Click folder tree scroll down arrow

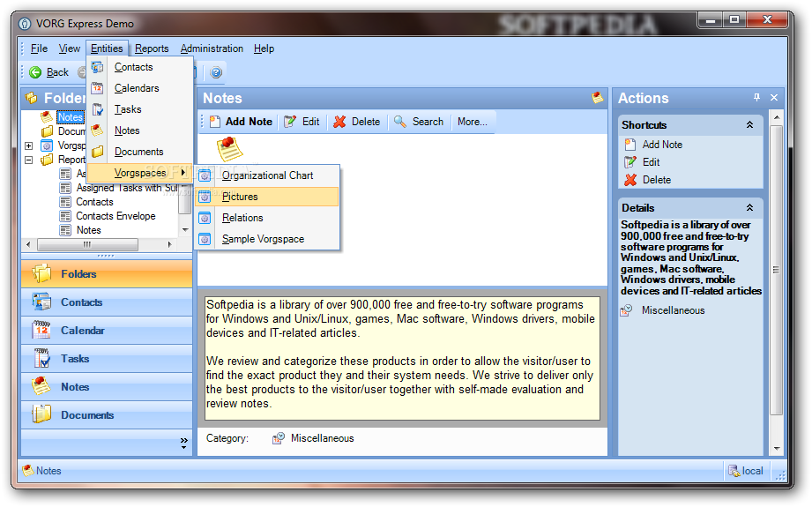coord(185,230)
